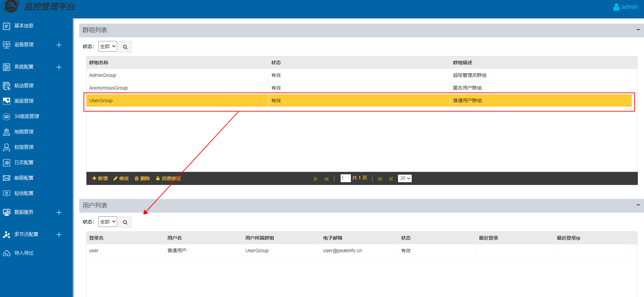Image resolution: width=644 pixels, height=297 pixels.
Task: Click the admin user avatar icon
Action: [x=616, y=7]
